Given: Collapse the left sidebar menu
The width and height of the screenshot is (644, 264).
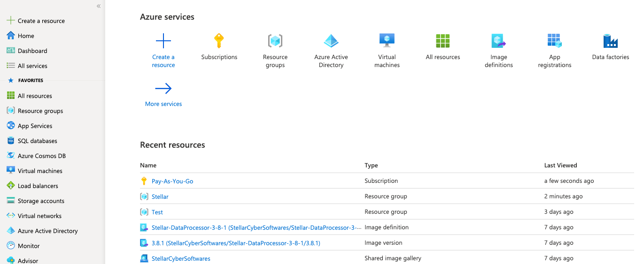Looking at the screenshot, I should 99,6.
